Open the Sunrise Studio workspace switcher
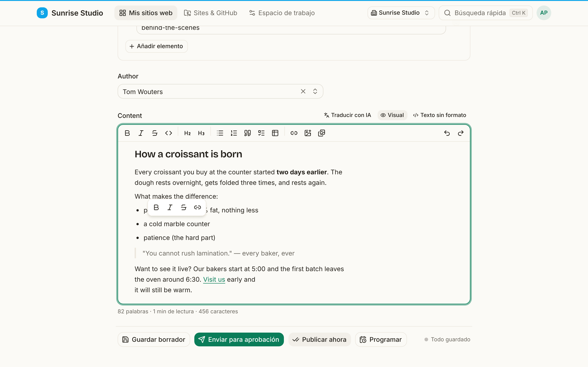 (401, 13)
